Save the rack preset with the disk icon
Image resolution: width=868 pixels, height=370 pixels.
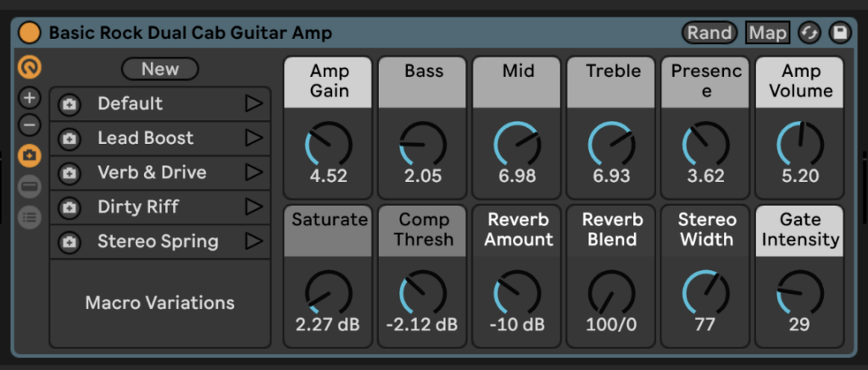coord(839,33)
